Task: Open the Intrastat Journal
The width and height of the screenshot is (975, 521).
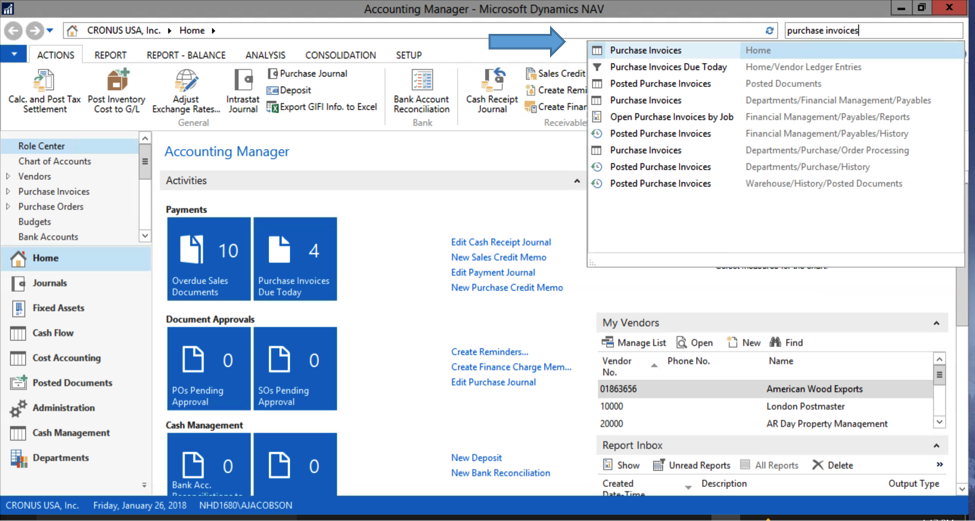Action: pos(243,91)
